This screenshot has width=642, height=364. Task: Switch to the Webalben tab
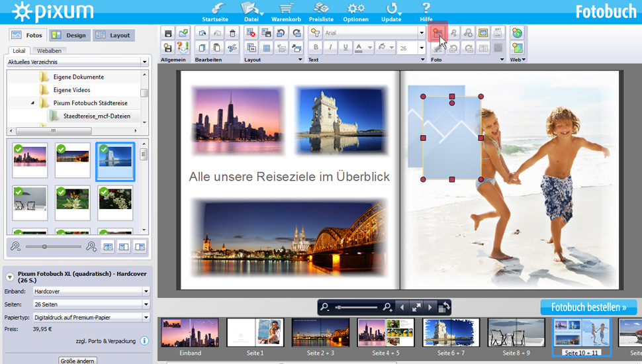pyautogui.click(x=49, y=50)
